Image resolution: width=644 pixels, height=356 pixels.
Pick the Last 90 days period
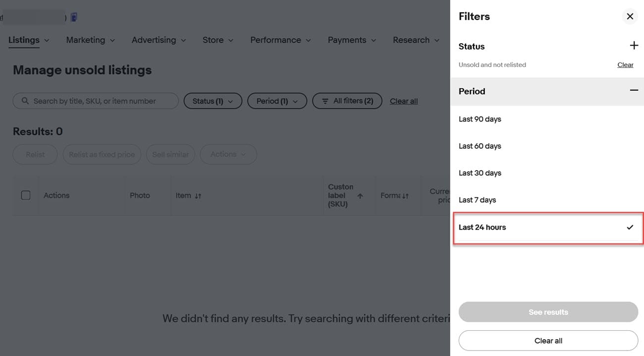(480, 119)
